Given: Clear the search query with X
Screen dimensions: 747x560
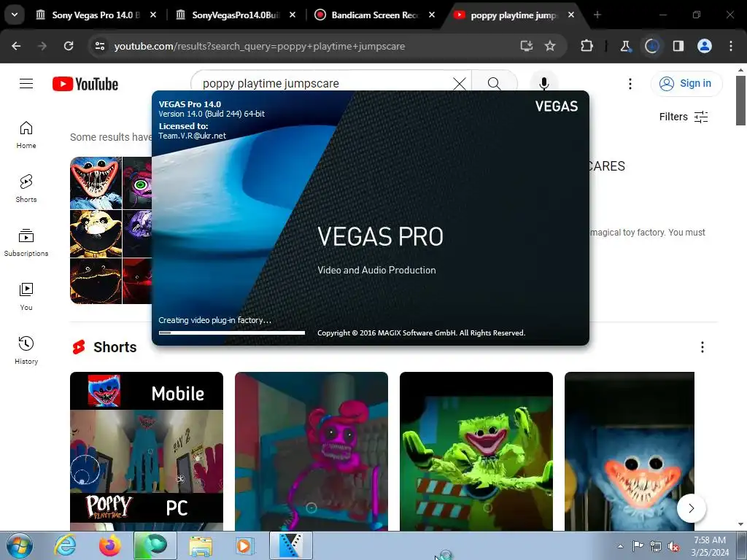Looking at the screenshot, I should (x=460, y=84).
